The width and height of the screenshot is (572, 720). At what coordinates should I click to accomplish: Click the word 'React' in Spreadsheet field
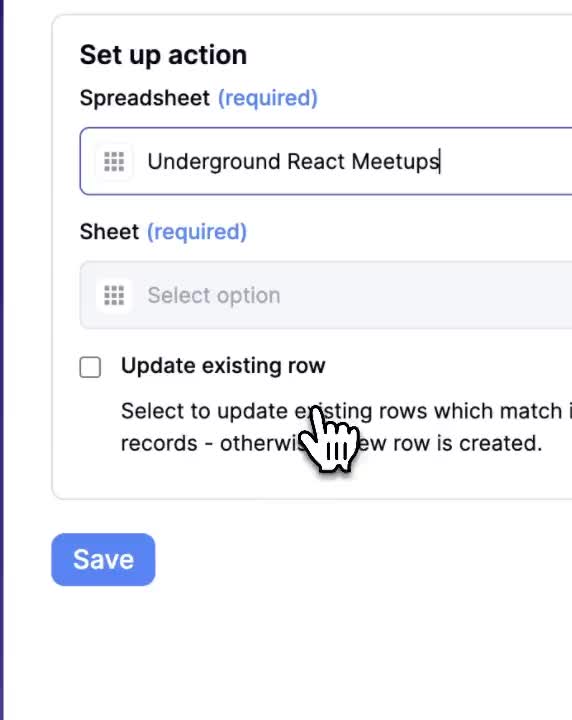(316, 162)
